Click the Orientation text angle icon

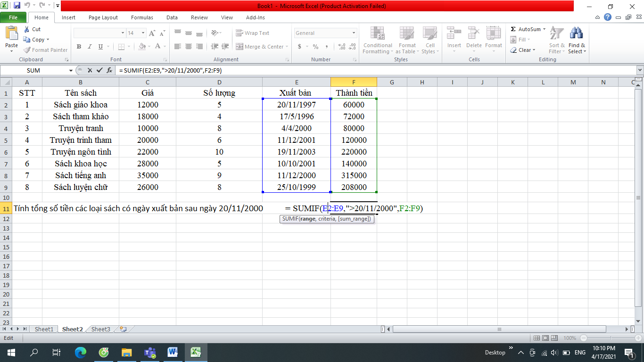215,33
